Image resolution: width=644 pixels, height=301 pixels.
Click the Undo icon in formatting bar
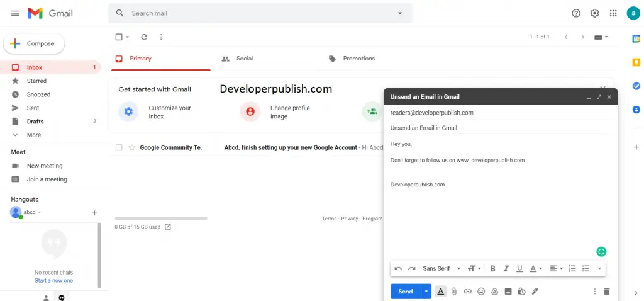pos(398,268)
